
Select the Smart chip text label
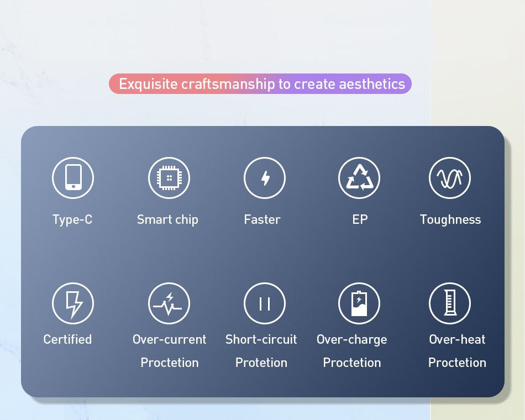tap(167, 219)
